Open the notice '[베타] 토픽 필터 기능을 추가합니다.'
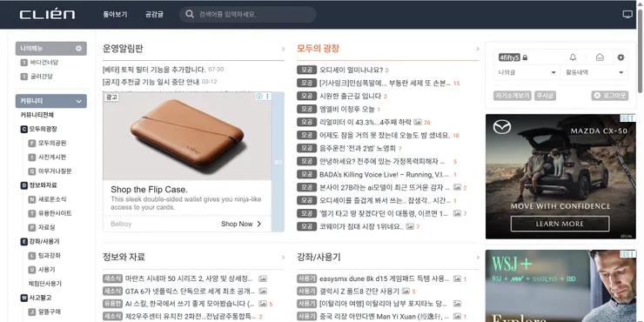 (154, 69)
